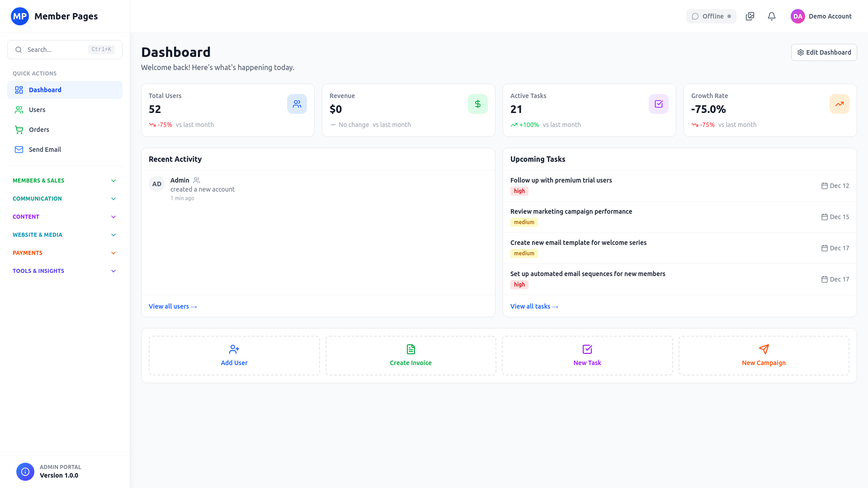Screen dimensions: 868x488
Task: Select the Orders cart icon in sidebar
Action: click(19, 130)
